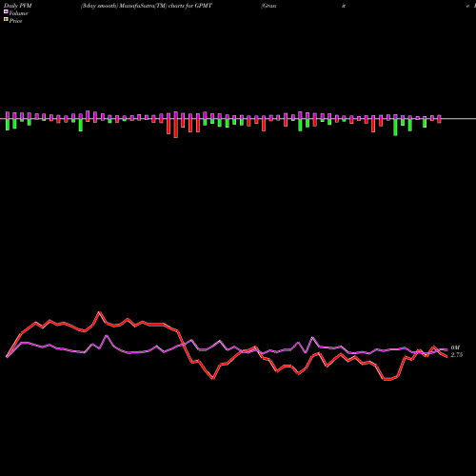This screenshot has height=476, width=476.
Task: Click the 'Daily PVM' title text
Action: point(18,6)
